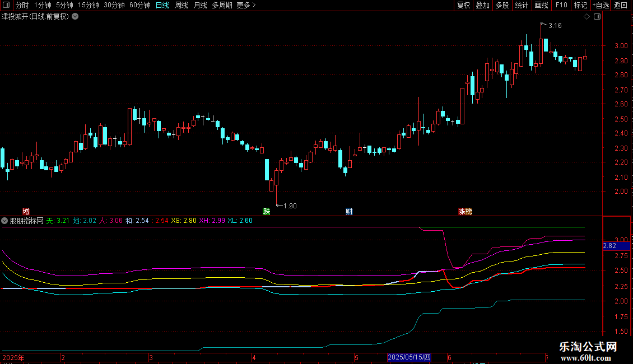Expand the 津投城开 stock title dropdown
633x364 pixels.
click(76, 16)
